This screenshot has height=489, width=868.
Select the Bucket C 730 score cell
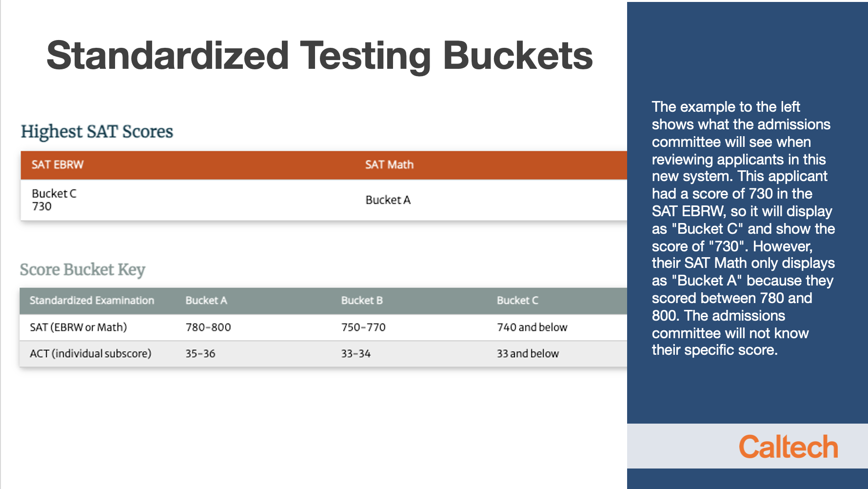point(54,200)
